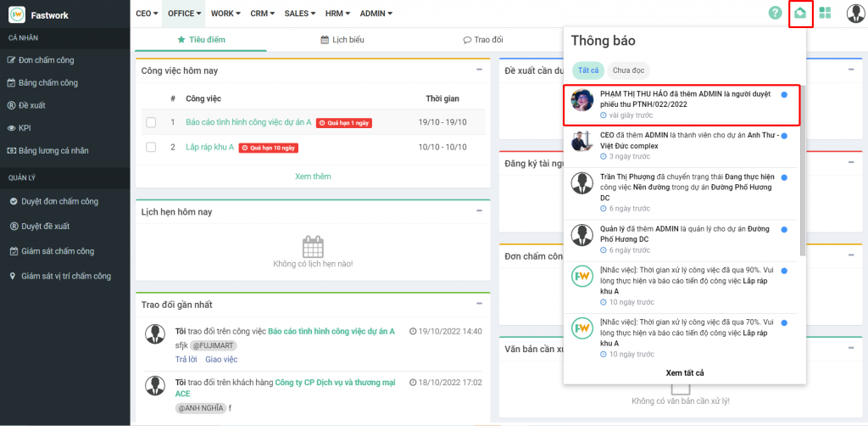Click Xem tất cả in notifications
This screenshot has width=868, height=426.
[685, 373]
